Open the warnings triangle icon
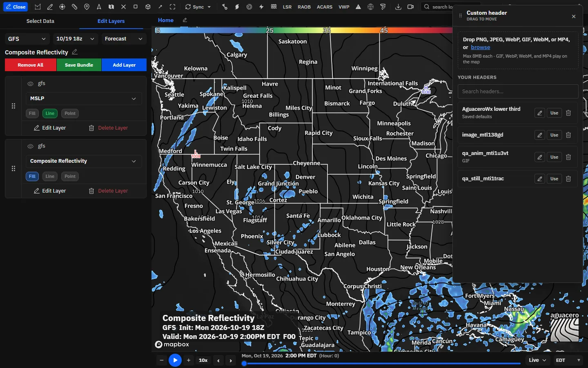 coord(358,7)
